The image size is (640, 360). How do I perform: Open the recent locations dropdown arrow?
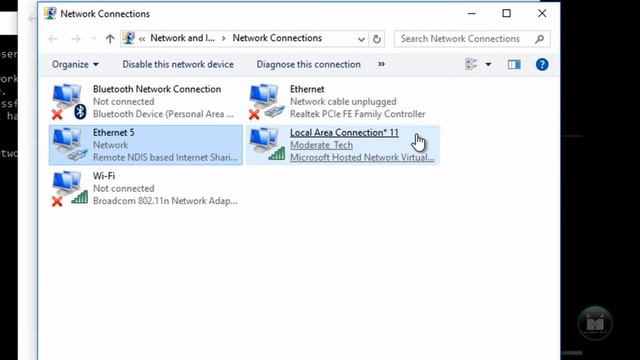93,39
